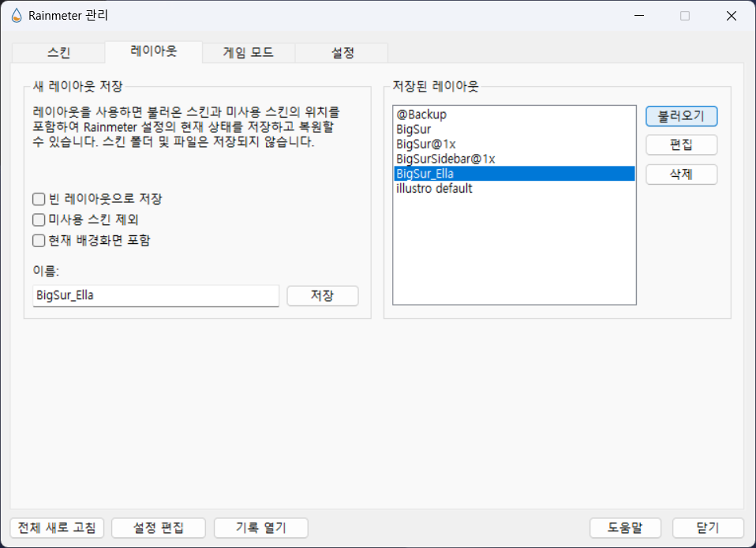The width and height of the screenshot is (756, 548).
Task: Choose BigSur@1x from the layout list
Action: 514,145
